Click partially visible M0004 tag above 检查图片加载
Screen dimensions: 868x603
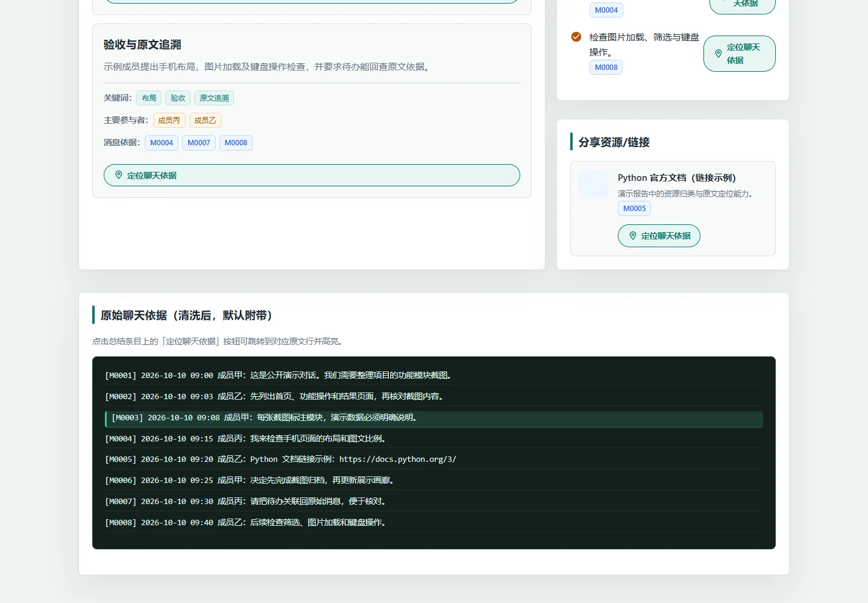click(606, 10)
